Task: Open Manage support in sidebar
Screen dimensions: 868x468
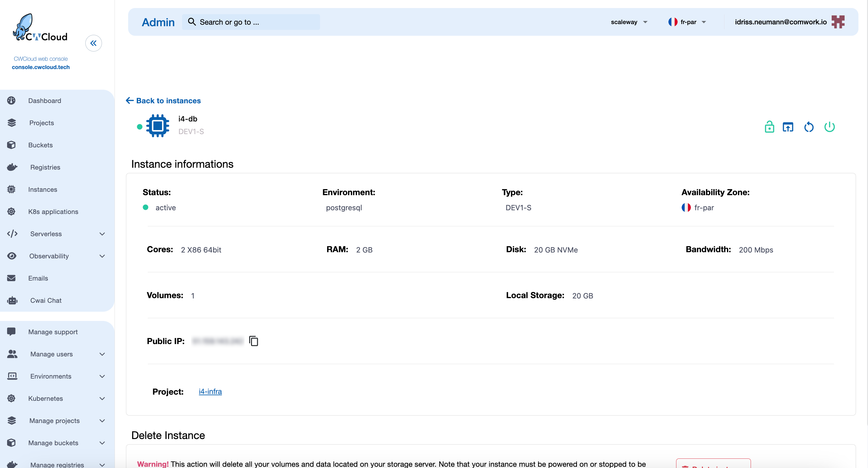Action: [53, 332]
